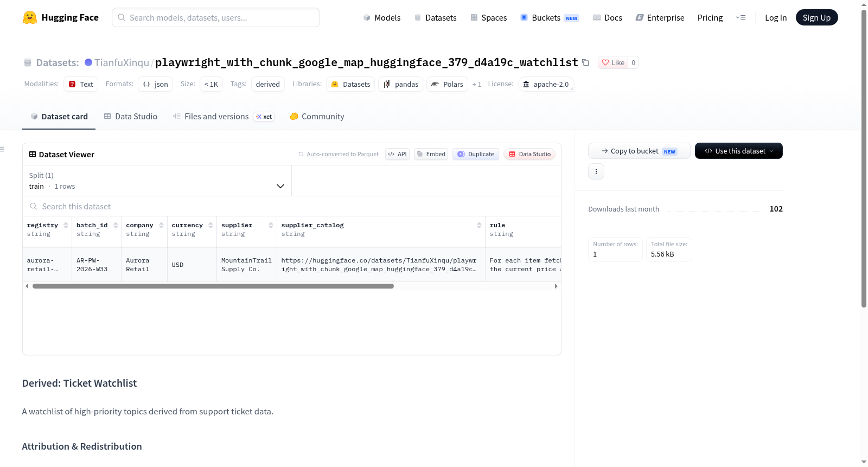This screenshot has height=467, width=868.
Task: Click the table scroll-left arrow
Action: coord(27,286)
